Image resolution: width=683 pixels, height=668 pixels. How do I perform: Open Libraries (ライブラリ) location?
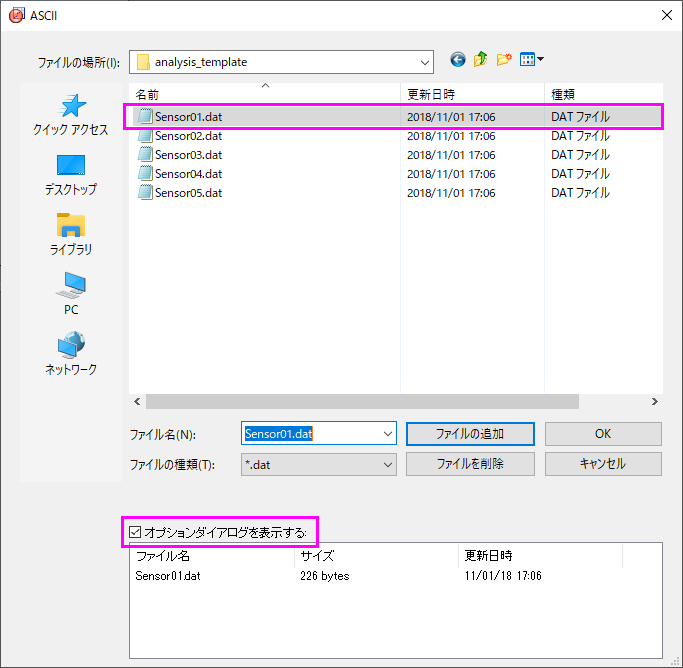click(71, 235)
